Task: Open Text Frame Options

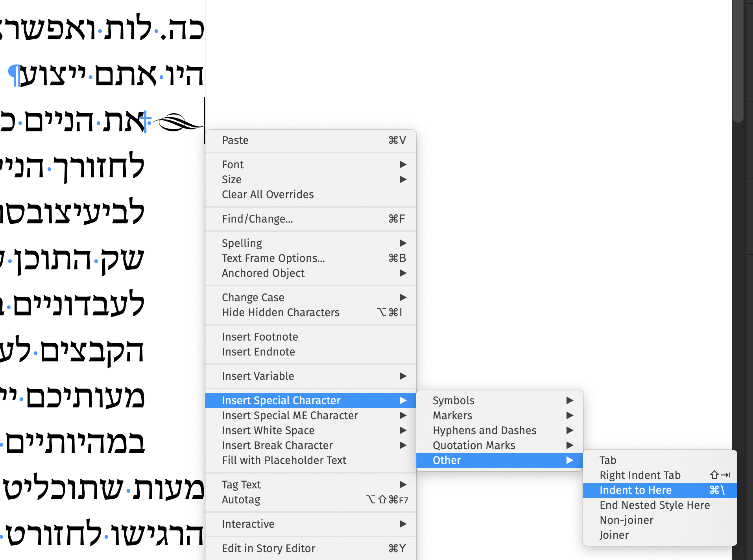Action: [311, 258]
